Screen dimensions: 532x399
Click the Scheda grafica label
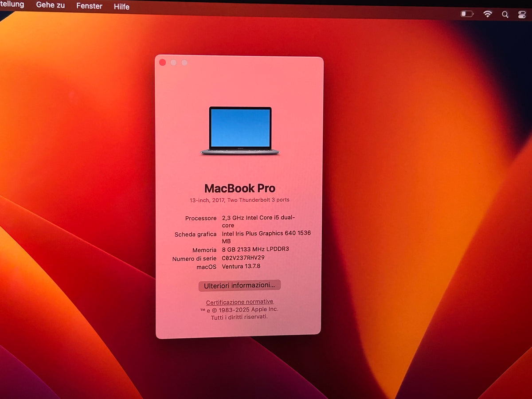pos(196,235)
